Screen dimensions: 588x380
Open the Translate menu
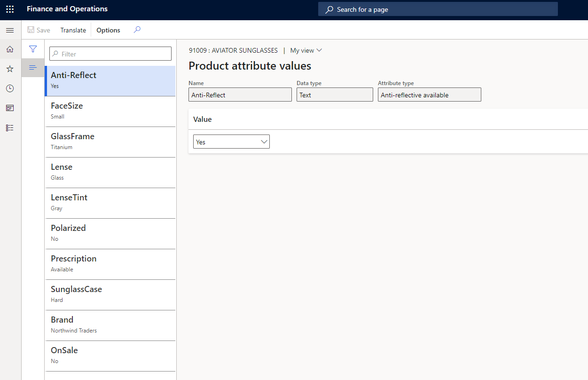(x=73, y=30)
